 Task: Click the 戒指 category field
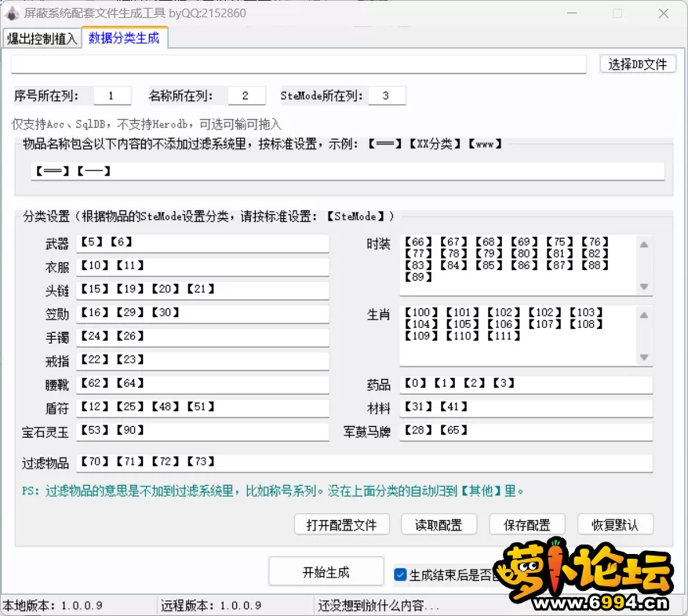click(202, 361)
